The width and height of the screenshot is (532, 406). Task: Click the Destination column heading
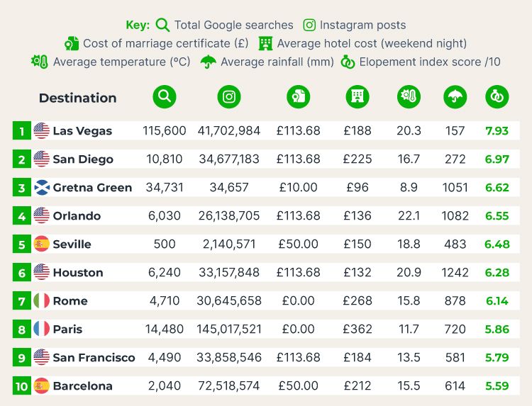click(78, 98)
